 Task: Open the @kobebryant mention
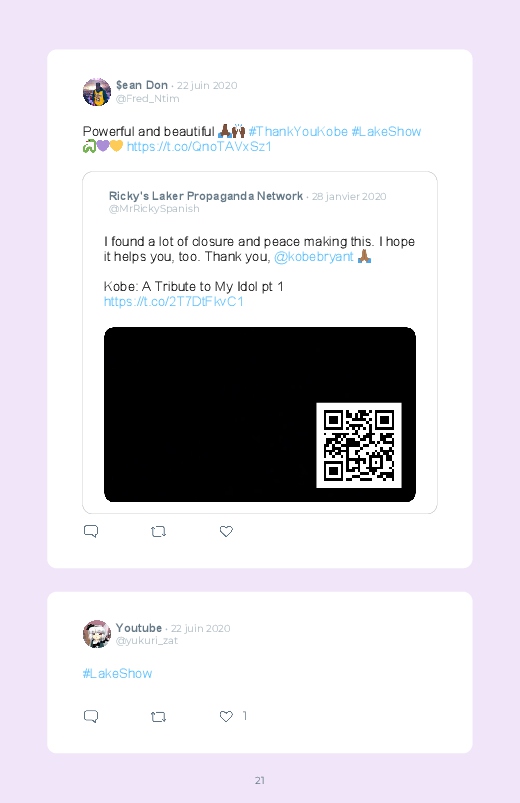(x=314, y=257)
